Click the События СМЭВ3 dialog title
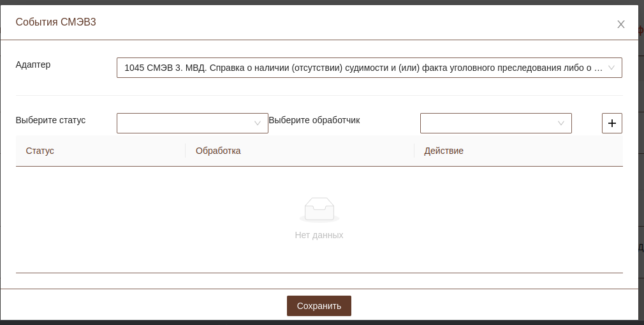Image resolution: width=644 pixels, height=325 pixels. pyautogui.click(x=56, y=22)
